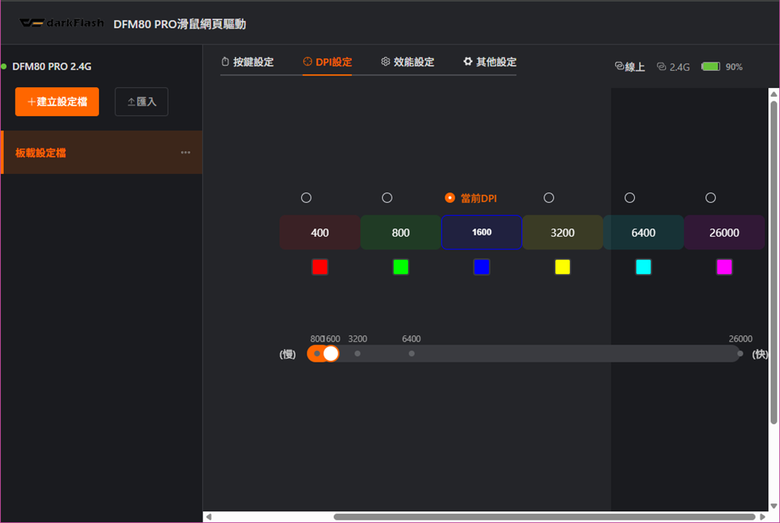The height and width of the screenshot is (523, 780).
Task: Click the (快) fast label
Action: (760, 354)
